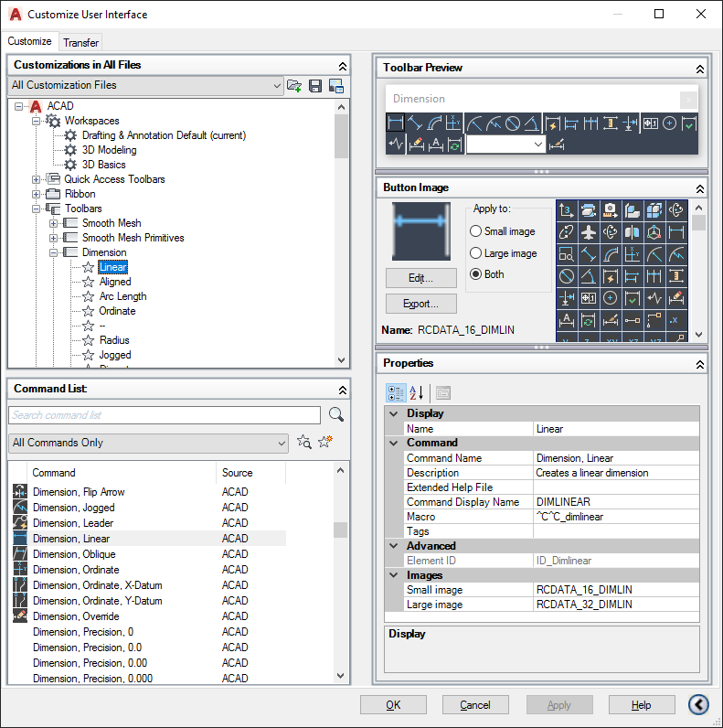Image resolution: width=723 pixels, height=728 pixels.
Task: Click Dimension Update icon in Toolbar Preview
Action: point(455,145)
